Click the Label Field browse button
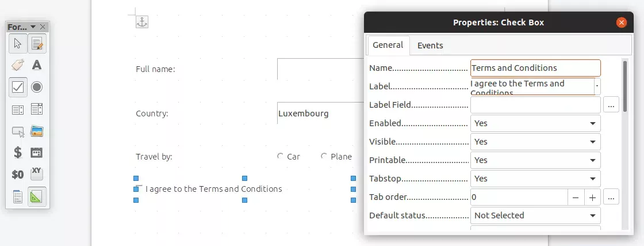Image resolution: width=644 pixels, height=246 pixels. pos(611,105)
